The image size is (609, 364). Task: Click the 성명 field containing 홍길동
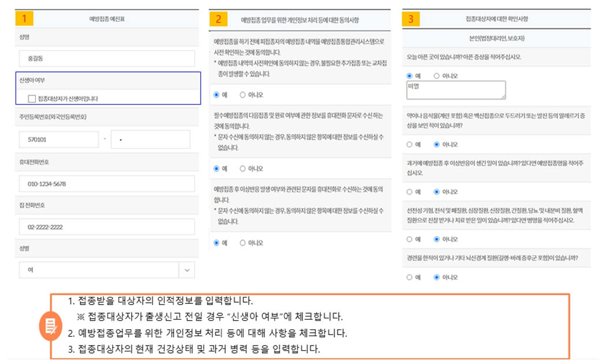pyautogui.click(x=107, y=58)
